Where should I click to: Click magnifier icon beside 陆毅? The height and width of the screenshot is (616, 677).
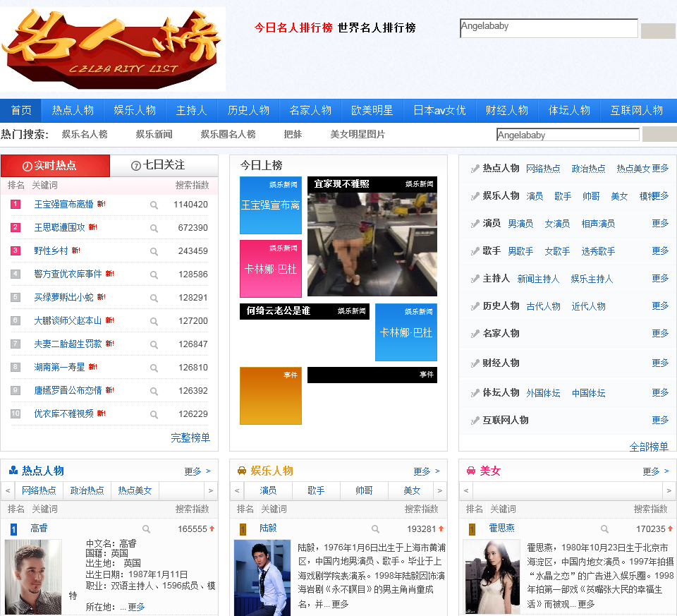376,529
